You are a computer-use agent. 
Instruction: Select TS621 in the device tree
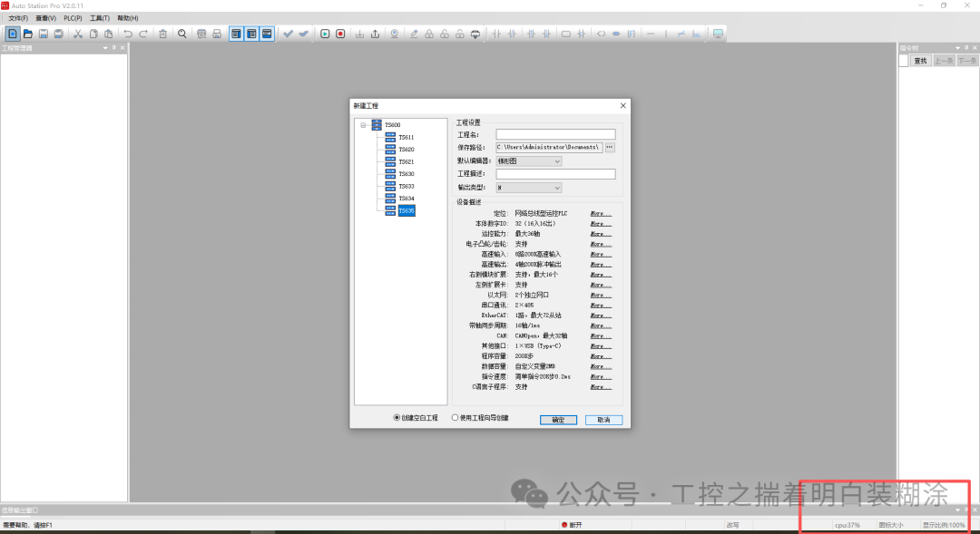coord(407,161)
